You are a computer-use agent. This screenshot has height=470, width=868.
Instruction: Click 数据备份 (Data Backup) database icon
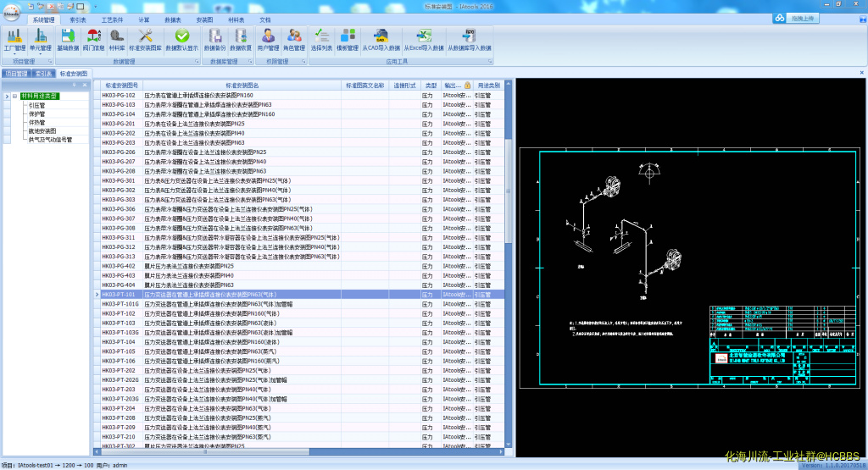pyautogui.click(x=214, y=36)
